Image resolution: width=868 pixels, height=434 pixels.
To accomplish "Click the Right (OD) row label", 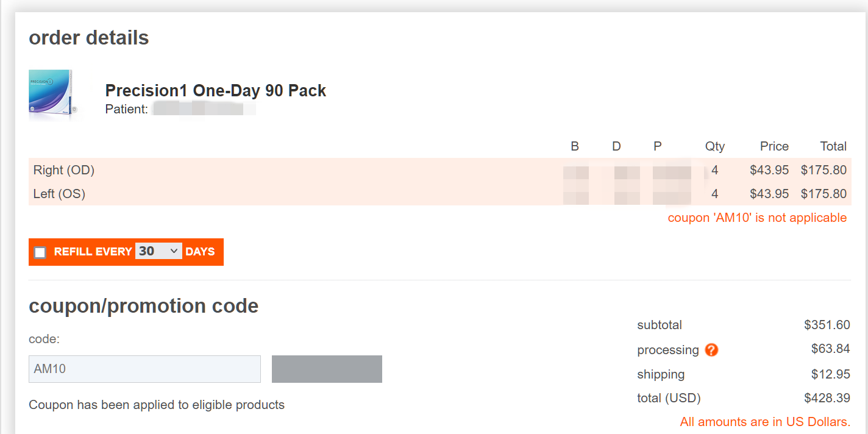I will pyautogui.click(x=64, y=170).
